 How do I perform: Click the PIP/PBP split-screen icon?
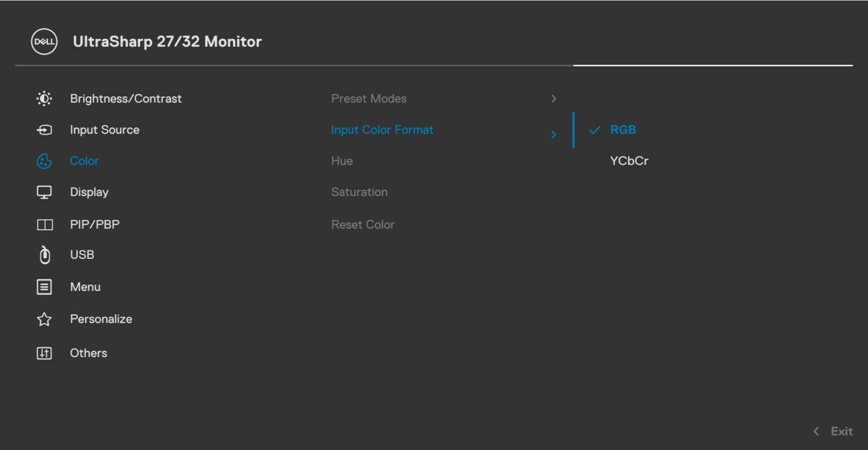pos(44,224)
